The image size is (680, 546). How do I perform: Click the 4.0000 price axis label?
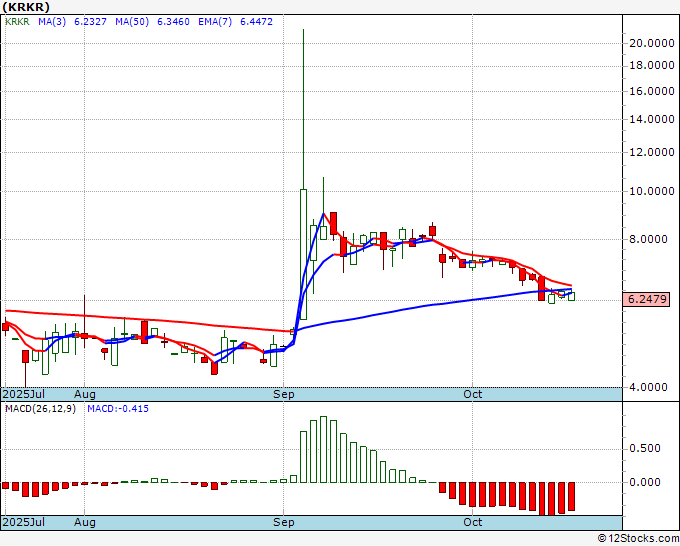click(x=648, y=387)
